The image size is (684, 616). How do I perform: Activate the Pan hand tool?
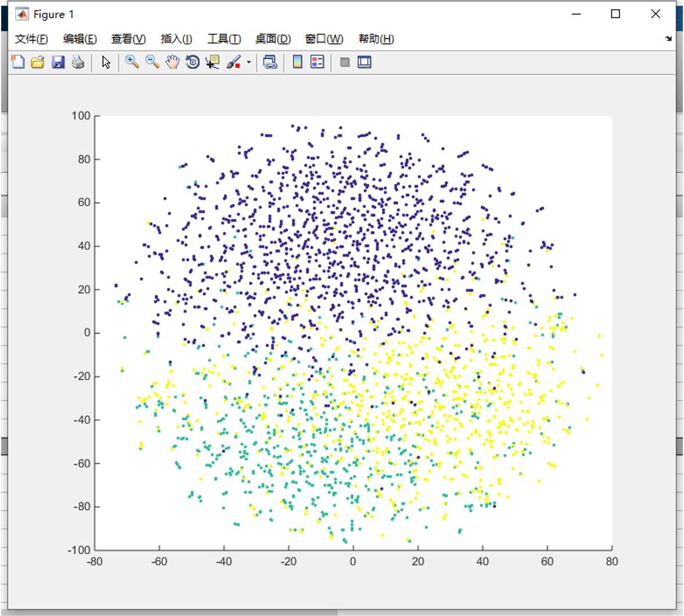pos(172,62)
